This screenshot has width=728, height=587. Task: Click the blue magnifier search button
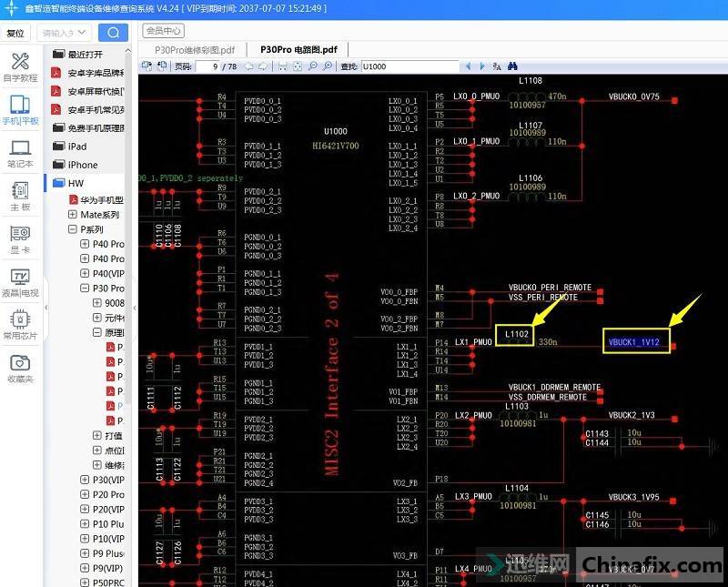[112, 33]
